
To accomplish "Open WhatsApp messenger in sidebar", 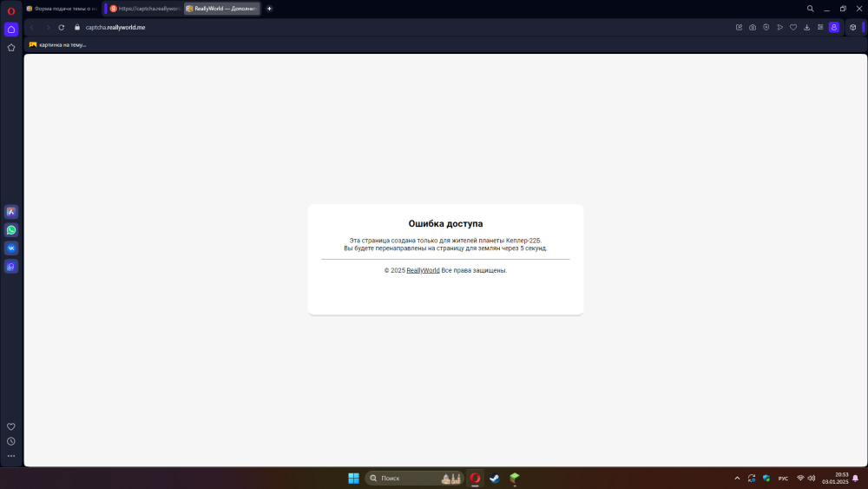I will click(11, 230).
